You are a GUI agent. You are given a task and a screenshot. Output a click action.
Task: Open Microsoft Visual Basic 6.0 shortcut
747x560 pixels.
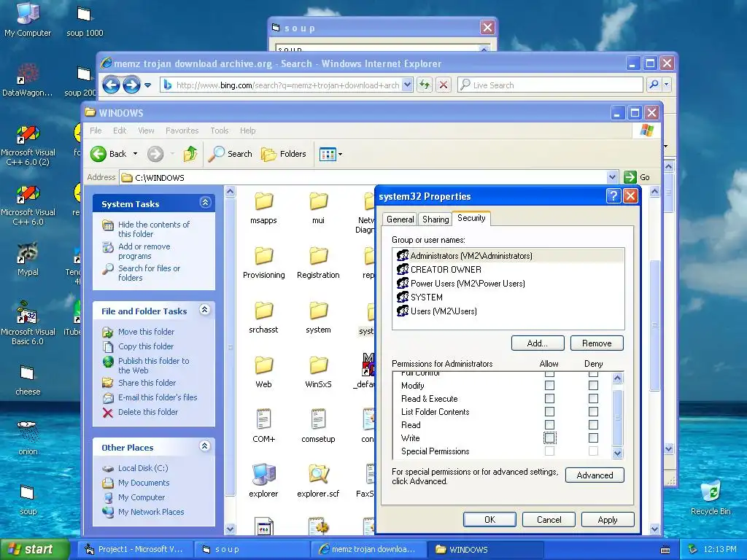coord(28,324)
